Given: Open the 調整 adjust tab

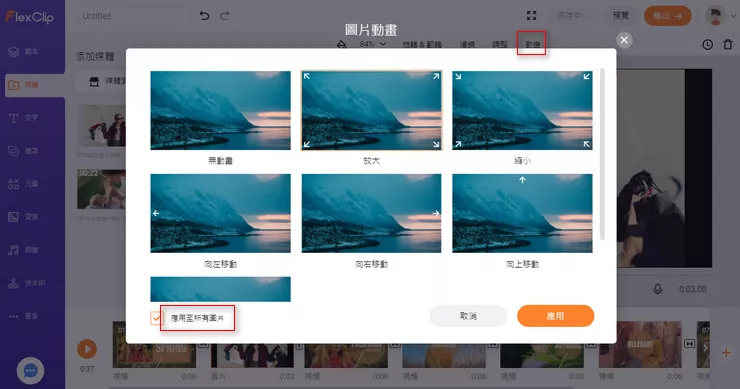Looking at the screenshot, I should [x=500, y=44].
